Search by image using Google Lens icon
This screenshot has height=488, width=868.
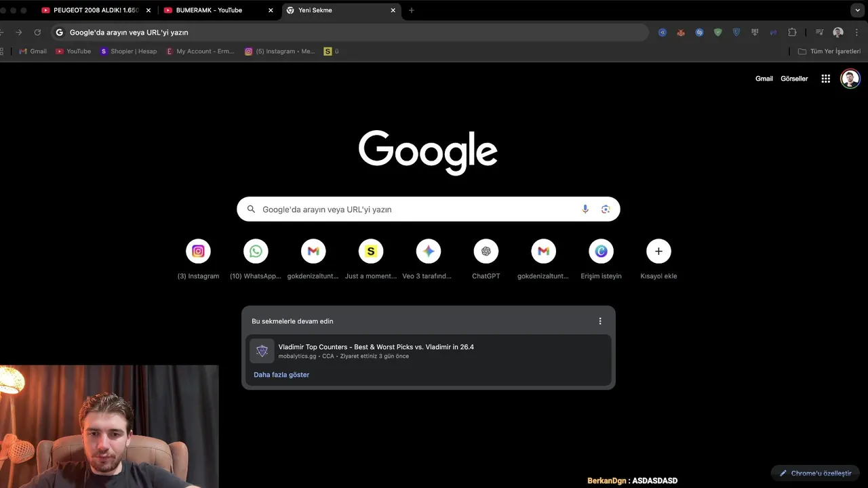(x=606, y=209)
